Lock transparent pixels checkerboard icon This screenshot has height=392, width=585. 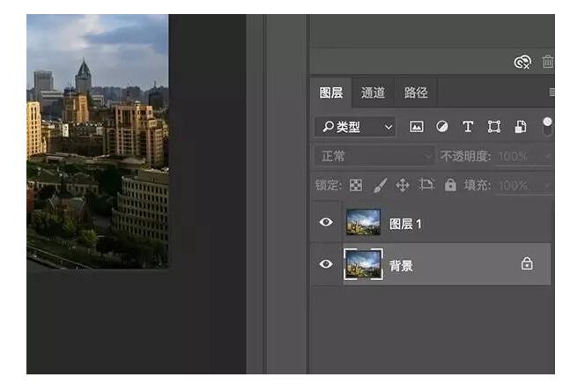point(356,185)
